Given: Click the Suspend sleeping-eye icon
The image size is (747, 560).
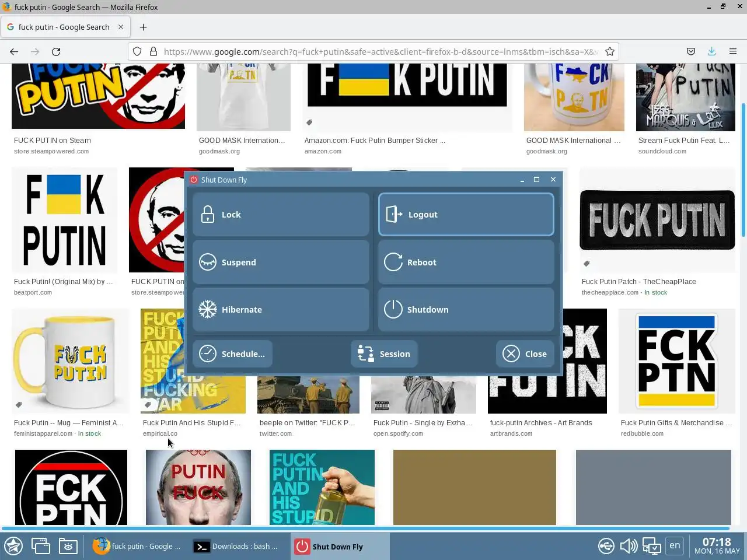Looking at the screenshot, I should coord(208,262).
